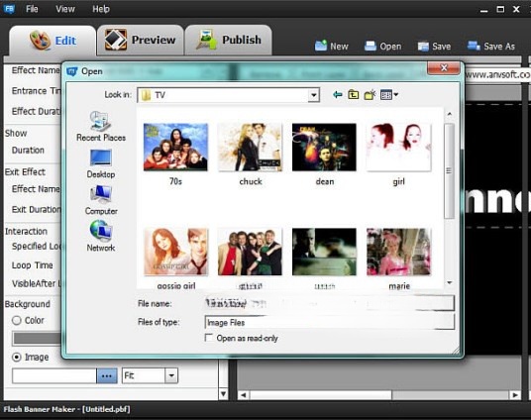This screenshot has width=531, height=420.
Task: Click the Save As toolbar icon
Action: click(474, 46)
